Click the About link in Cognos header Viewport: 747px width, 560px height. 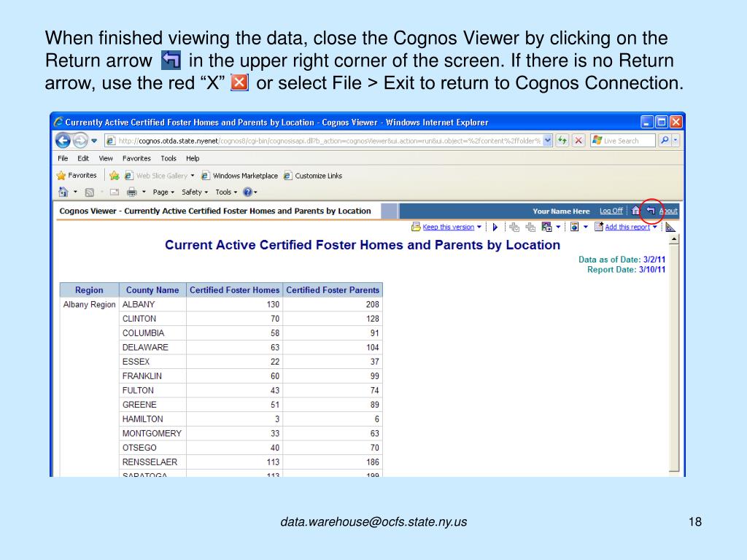[x=668, y=211]
